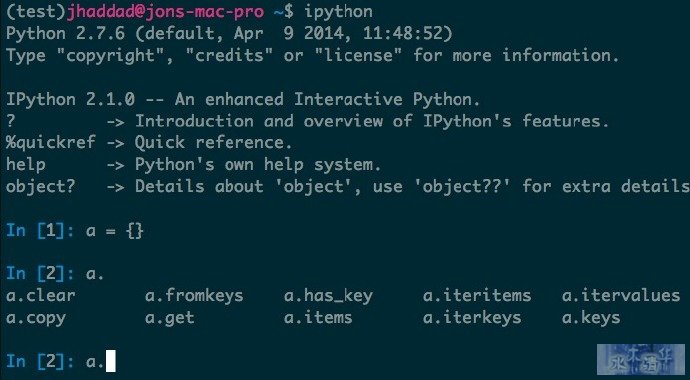Choose the a.fromkeys completion
The image size is (690, 380).
[194, 296]
